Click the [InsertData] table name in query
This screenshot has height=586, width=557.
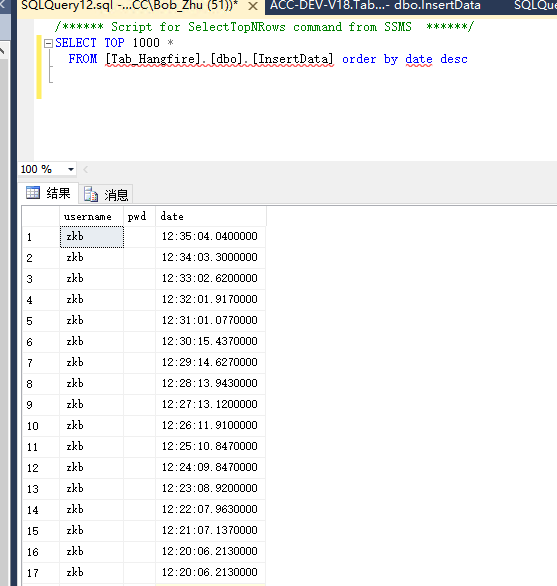point(293,59)
